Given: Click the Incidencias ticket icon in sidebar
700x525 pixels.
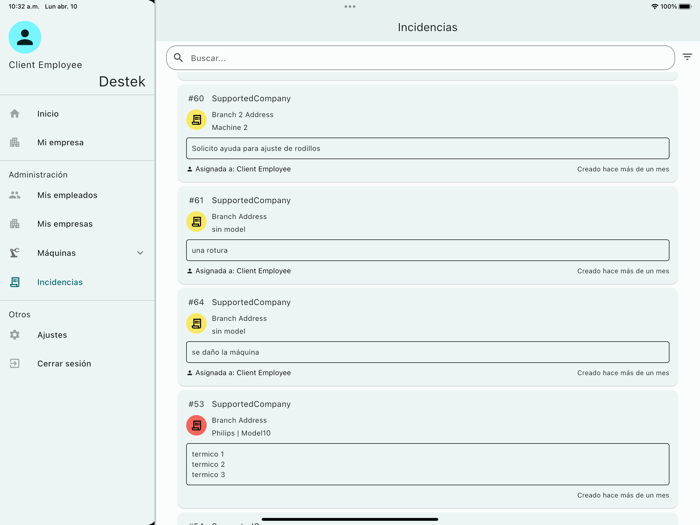Looking at the screenshot, I should (x=15, y=282).
